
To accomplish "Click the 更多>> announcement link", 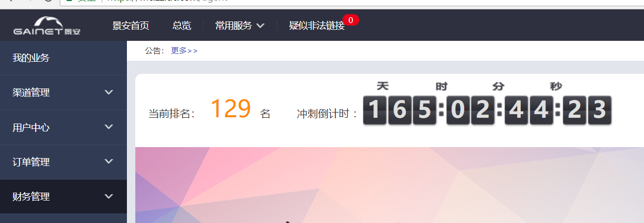I will tap(184, 51).
